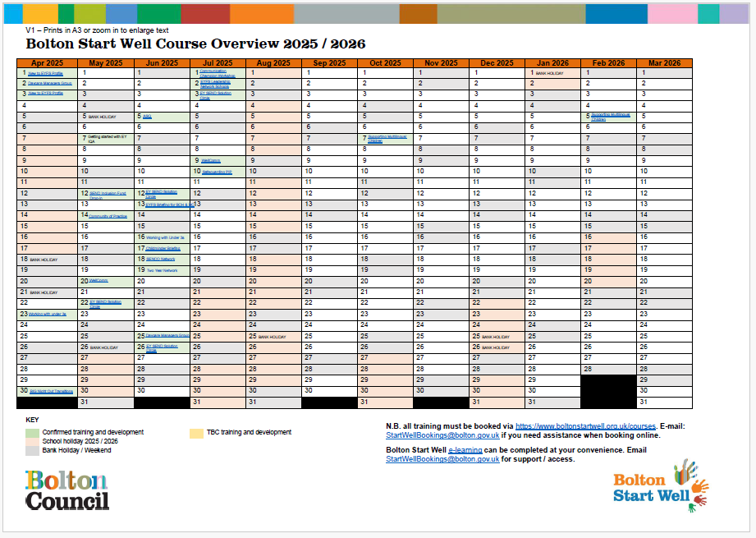Click the StartWellBookings email for booking assistance
756x538 pixels.
(442, 435)
